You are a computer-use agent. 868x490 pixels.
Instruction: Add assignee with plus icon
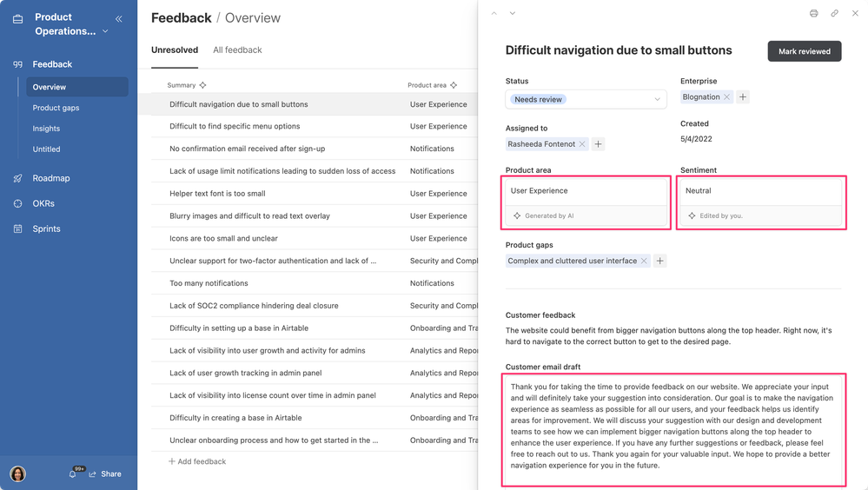coord(598,144)
